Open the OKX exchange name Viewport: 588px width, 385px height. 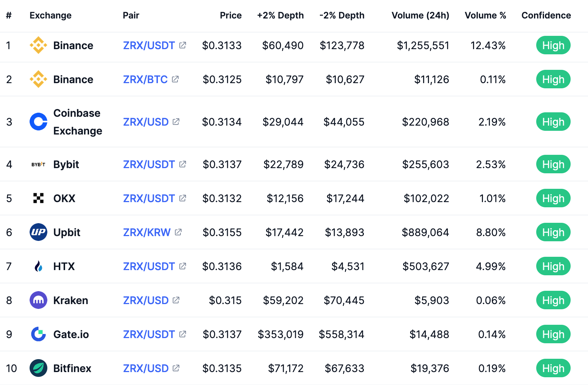point(64,198)
